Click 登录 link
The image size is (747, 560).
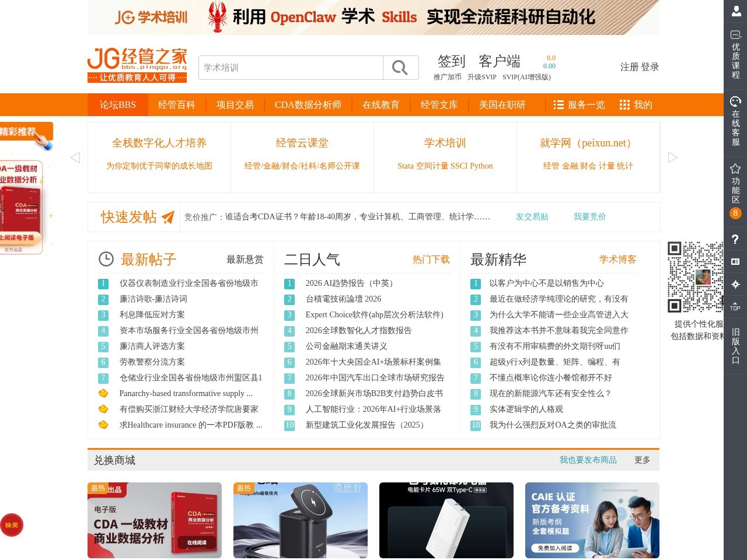(x=650, y=67)
